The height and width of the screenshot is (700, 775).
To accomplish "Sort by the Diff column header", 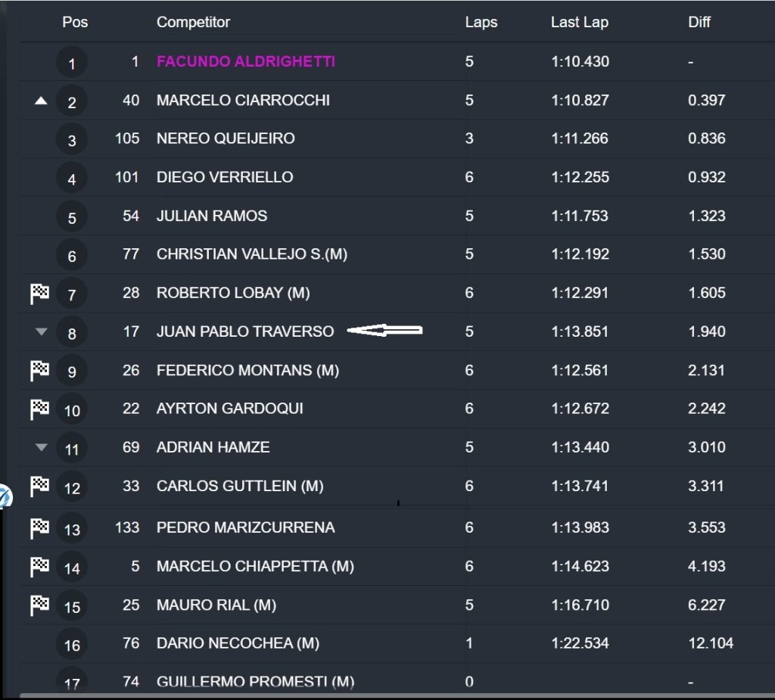I will click(x=699, y=22).
